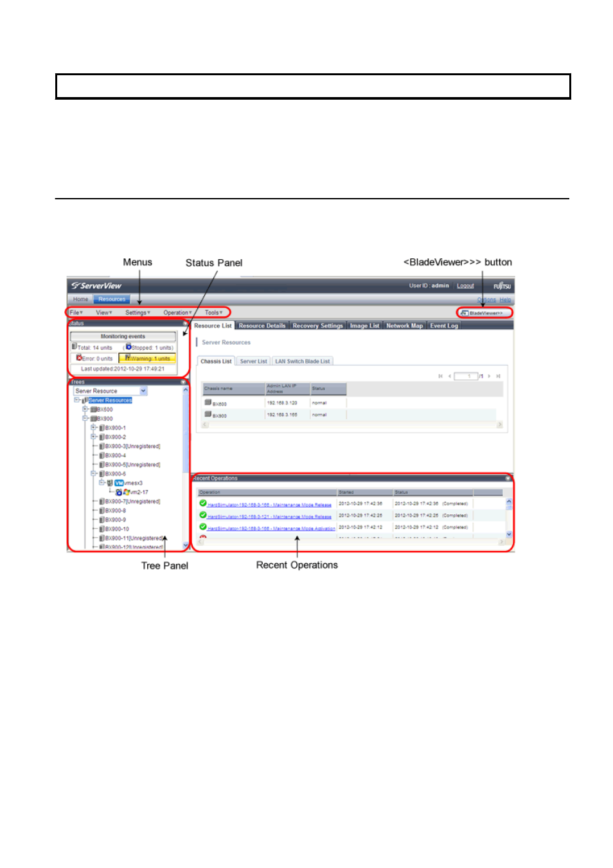Click the BX900 chassis icon in tree
613x868 pixels.
[93, 419]
